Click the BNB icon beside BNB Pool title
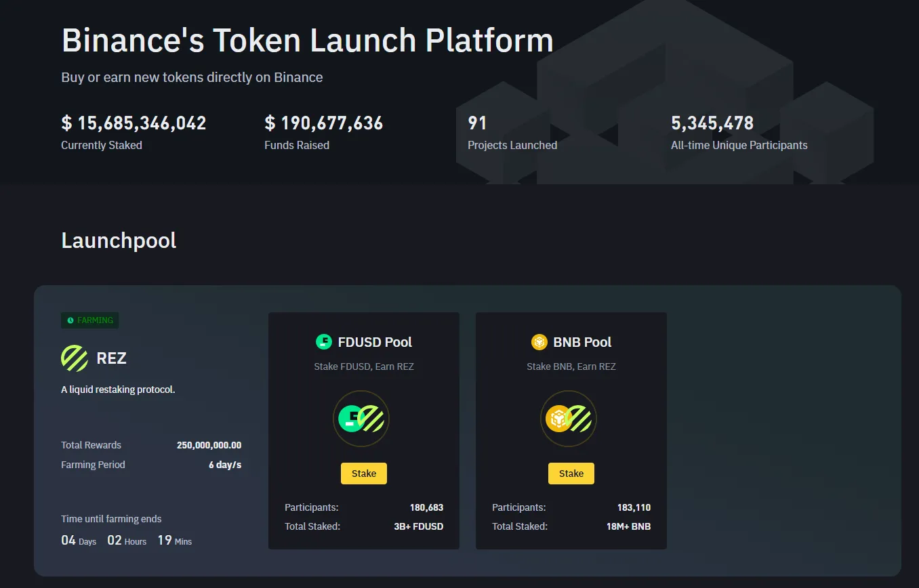Viewport: 919px width, 588px height. 539,342
